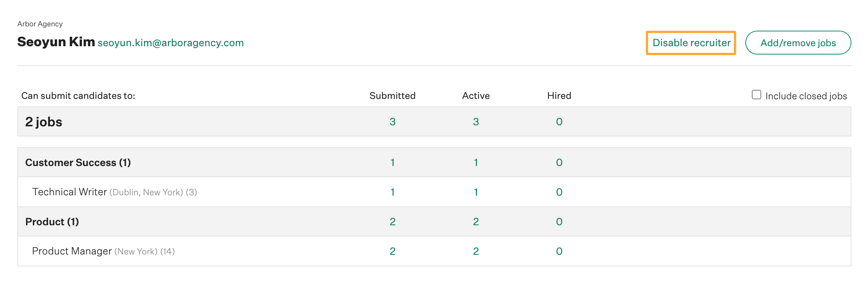The image size is (868, 283).
Task: Select the Customer Success (1) department heading
Action: coord(78,162)
